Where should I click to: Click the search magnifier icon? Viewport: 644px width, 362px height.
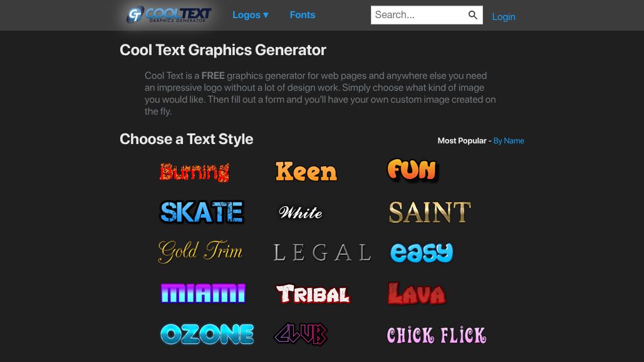(x=473, y=15)
